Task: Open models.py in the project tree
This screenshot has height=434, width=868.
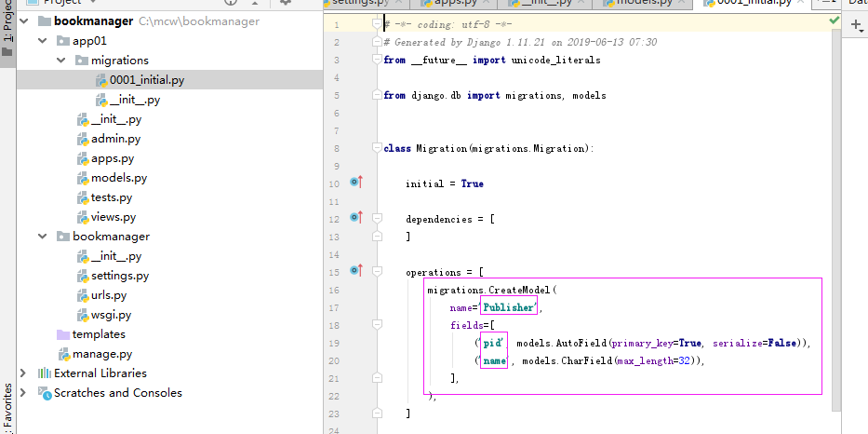Action: click(119, 178)
